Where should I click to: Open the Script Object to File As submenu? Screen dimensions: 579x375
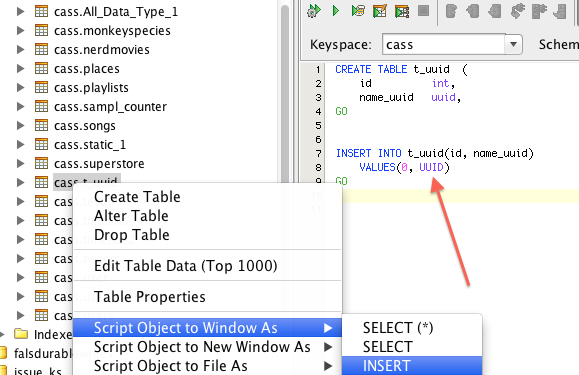coord(207,366)
